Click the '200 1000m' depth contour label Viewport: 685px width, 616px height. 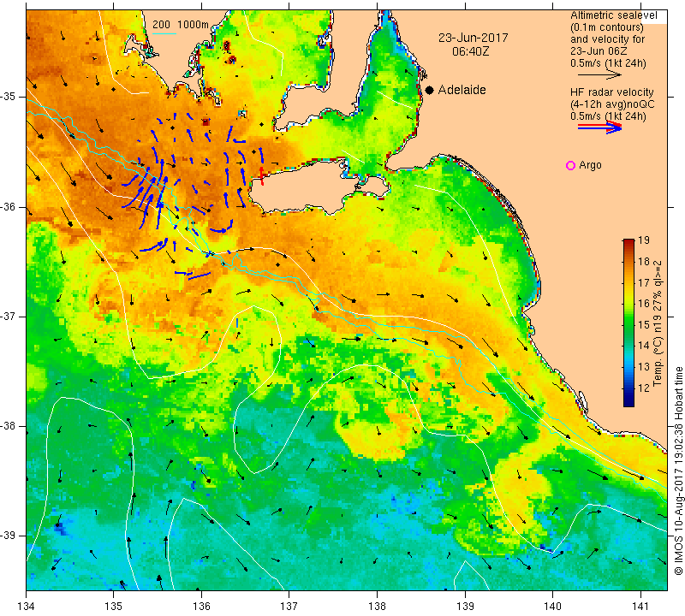181,25
